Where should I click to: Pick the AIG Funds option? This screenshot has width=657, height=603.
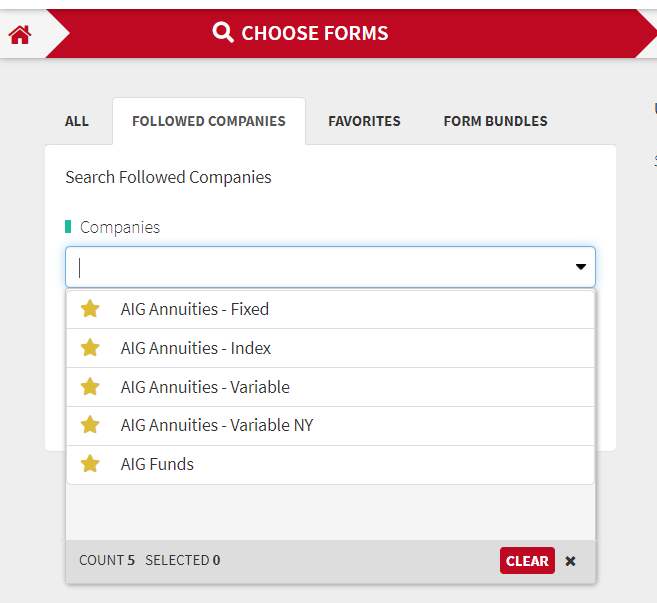coord(330,465)
